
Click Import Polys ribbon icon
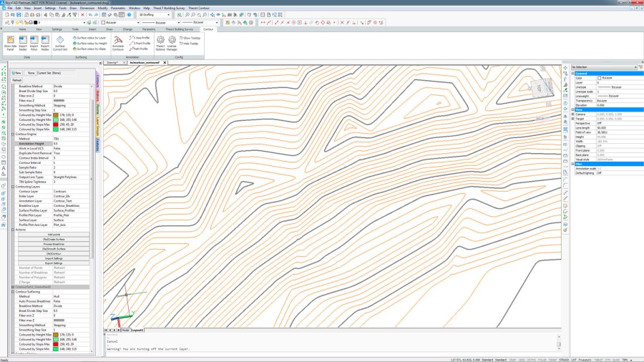point(34,43)
